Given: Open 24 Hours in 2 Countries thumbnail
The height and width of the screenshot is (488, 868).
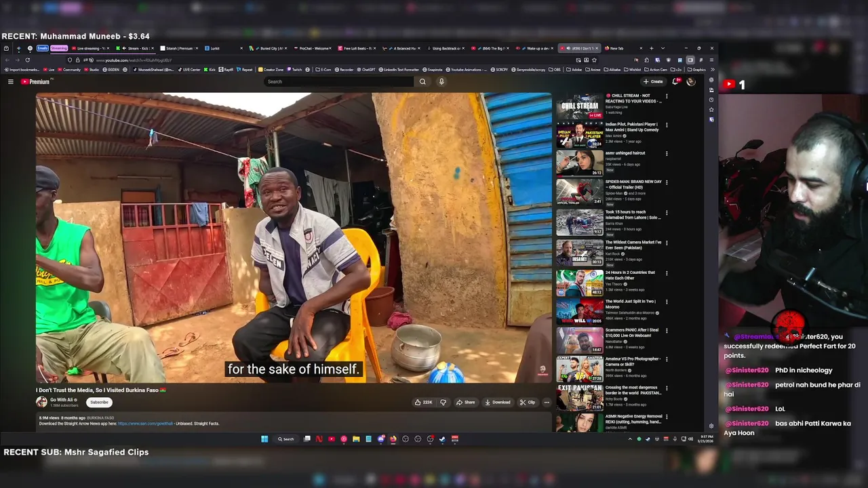Looking at the screenshot, I should (580, 283).
